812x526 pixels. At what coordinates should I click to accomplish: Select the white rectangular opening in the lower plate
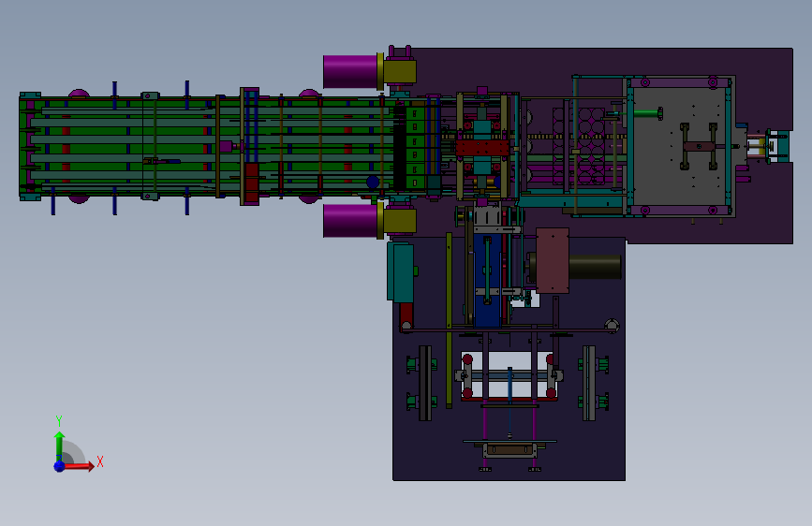point(509,374)
